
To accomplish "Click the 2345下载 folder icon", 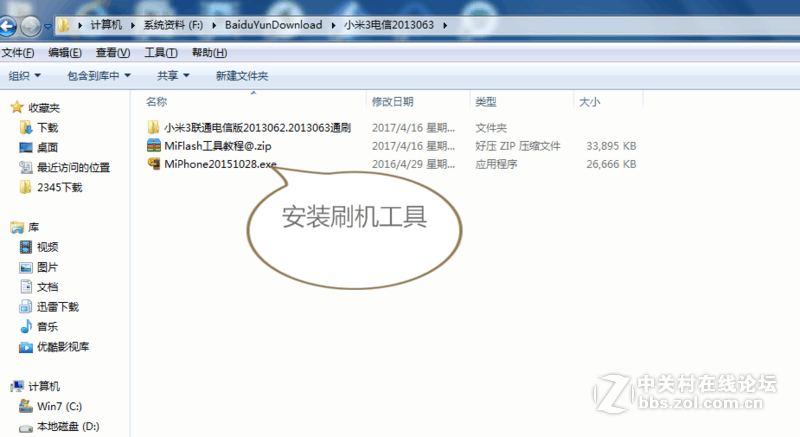I will click(x=26, y=187).
